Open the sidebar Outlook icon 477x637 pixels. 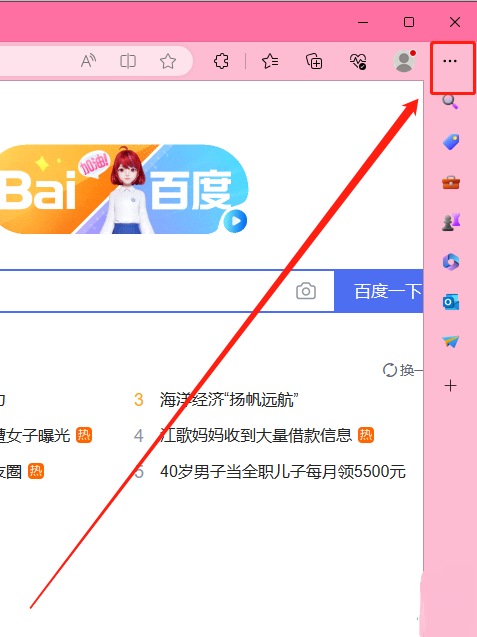[451, 302]
